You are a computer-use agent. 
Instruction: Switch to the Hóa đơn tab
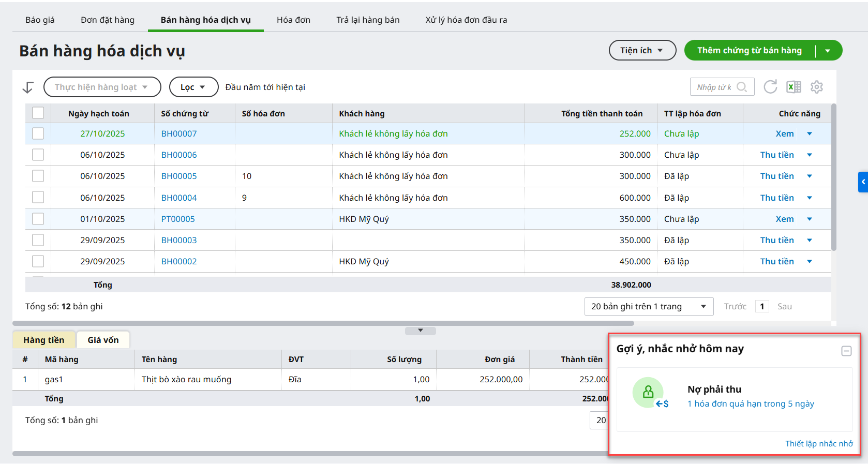point(293,20)
